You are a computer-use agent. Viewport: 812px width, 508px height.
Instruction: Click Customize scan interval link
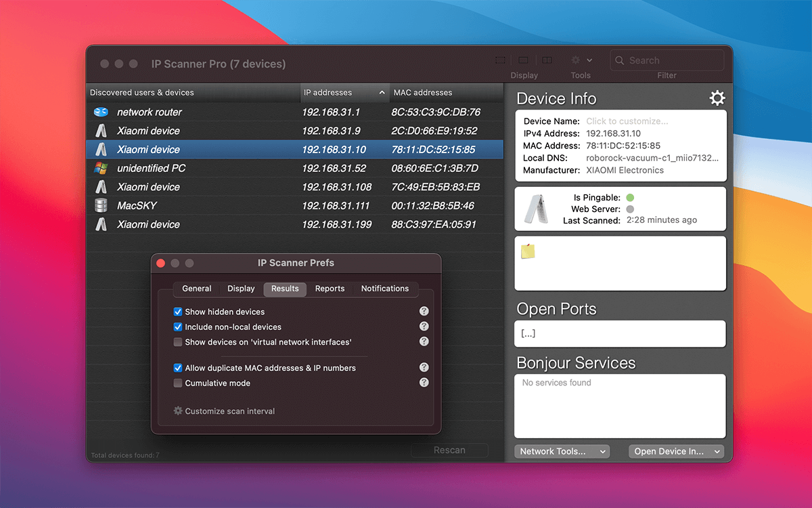[x=230, y=411]
